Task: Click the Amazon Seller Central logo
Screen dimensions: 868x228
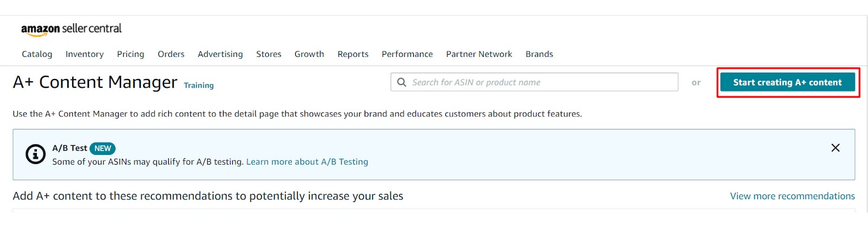Action: tap(71, 29)
